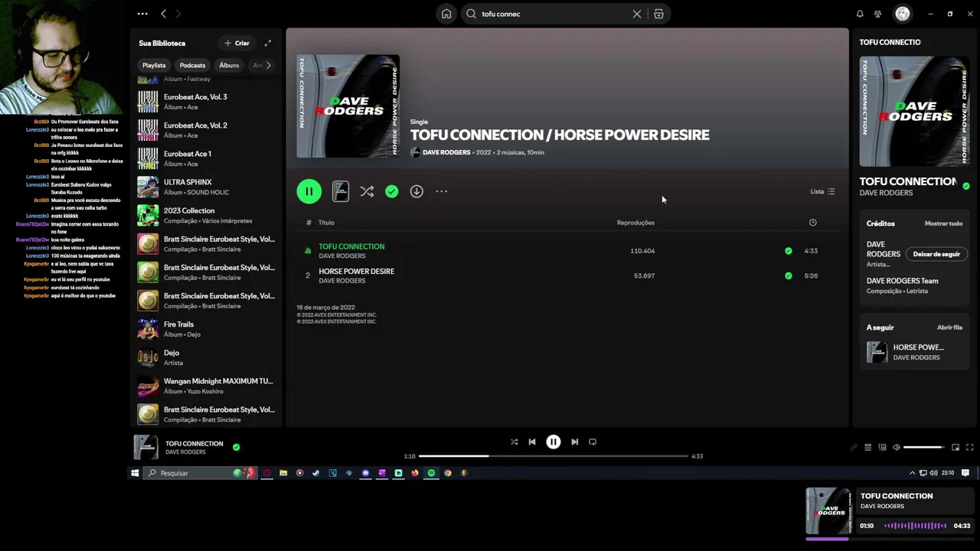This screenshot has width=980, height=551.
Task: Mute with the volume speaker icon
Action: (x=897, y=447)
